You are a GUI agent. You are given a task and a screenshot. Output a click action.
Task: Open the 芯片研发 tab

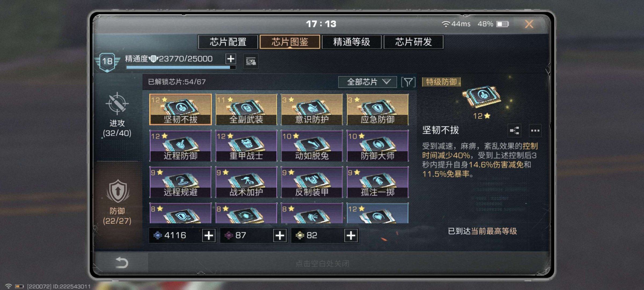[414, 42]
